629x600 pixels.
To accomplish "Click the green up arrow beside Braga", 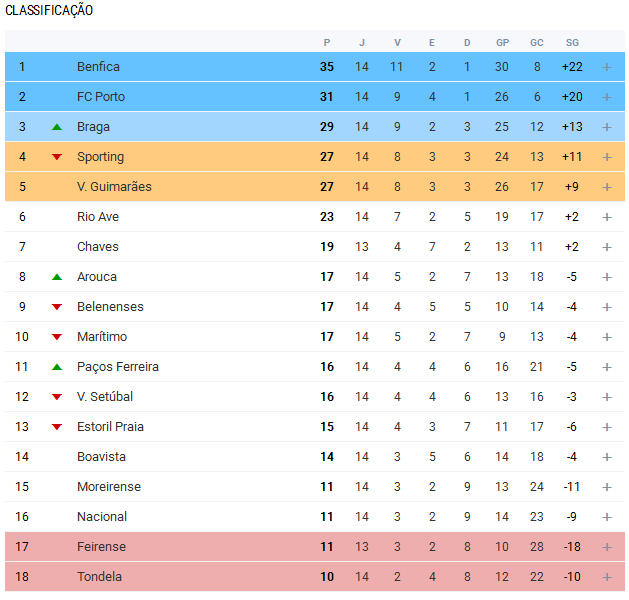I will pos(57,127).
